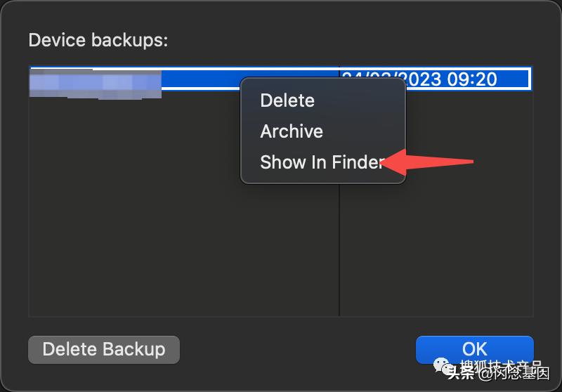The height and width of the screenshot is (392, 562).
Task: Confirm with the blue OK button
Action: (x=474, y=348)
